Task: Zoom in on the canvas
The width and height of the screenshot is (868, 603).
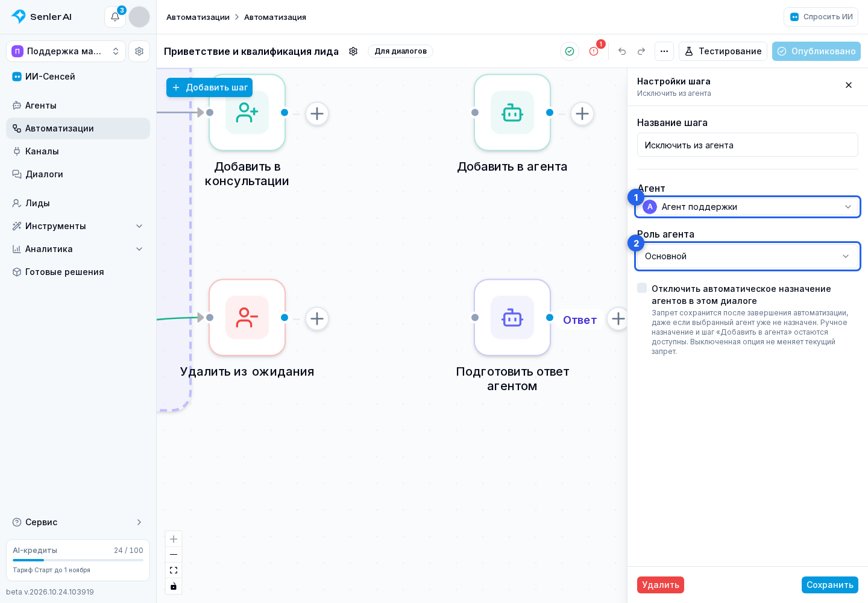Action: pos(174,539)
